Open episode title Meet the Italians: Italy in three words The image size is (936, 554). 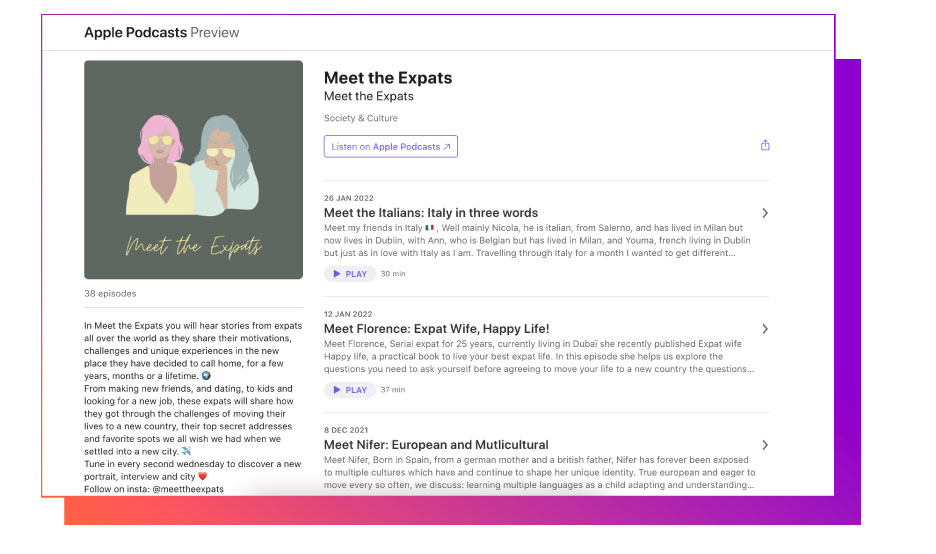tap(431, 213)
